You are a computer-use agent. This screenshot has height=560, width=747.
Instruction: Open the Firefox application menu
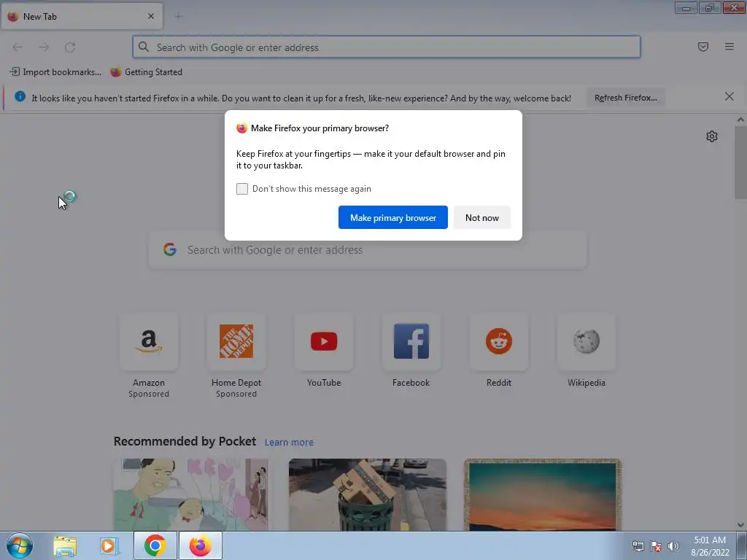click(729, 47)
